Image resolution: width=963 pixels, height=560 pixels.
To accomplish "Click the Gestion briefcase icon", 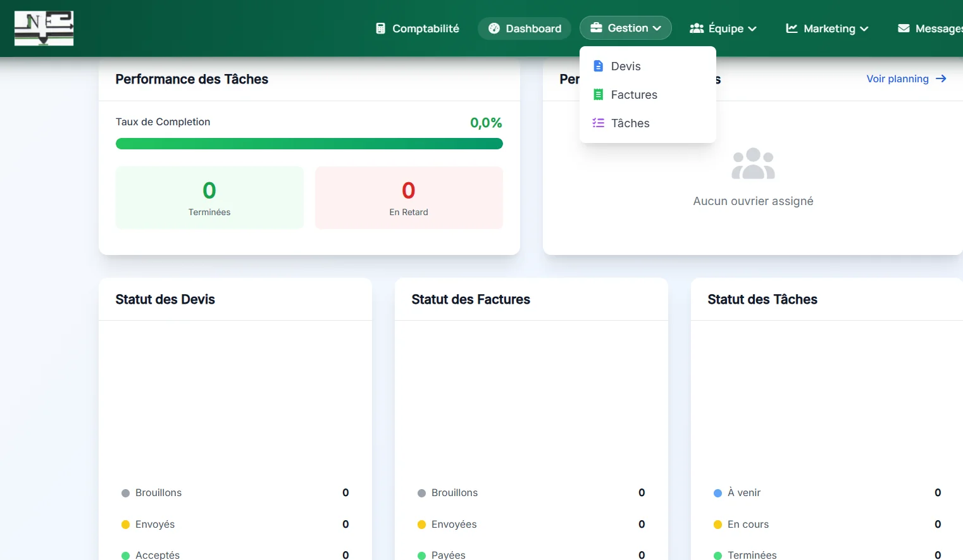I will (x=596, y=28).
